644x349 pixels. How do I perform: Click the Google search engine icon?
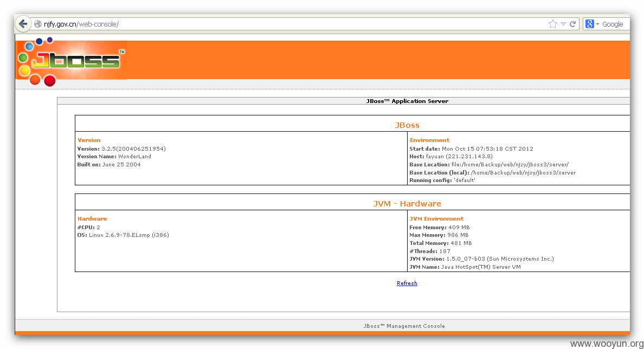pyautogui.click(x=590, y=24)
